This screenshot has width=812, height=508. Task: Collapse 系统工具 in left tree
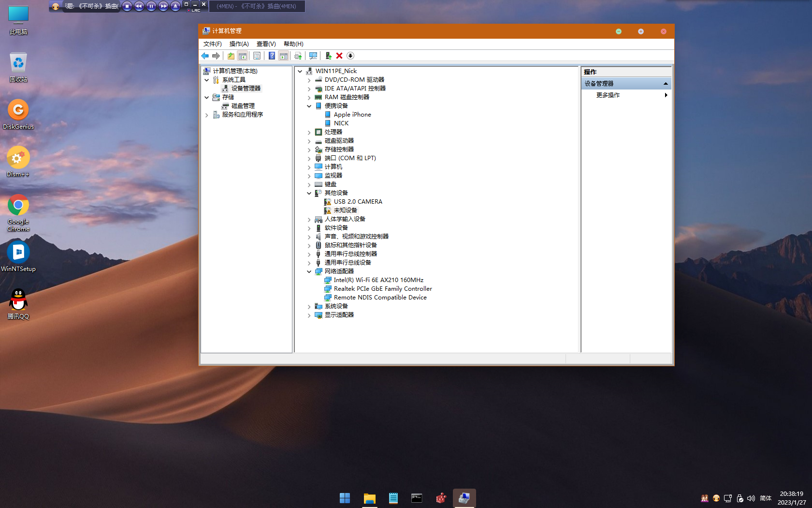[207, 80]
